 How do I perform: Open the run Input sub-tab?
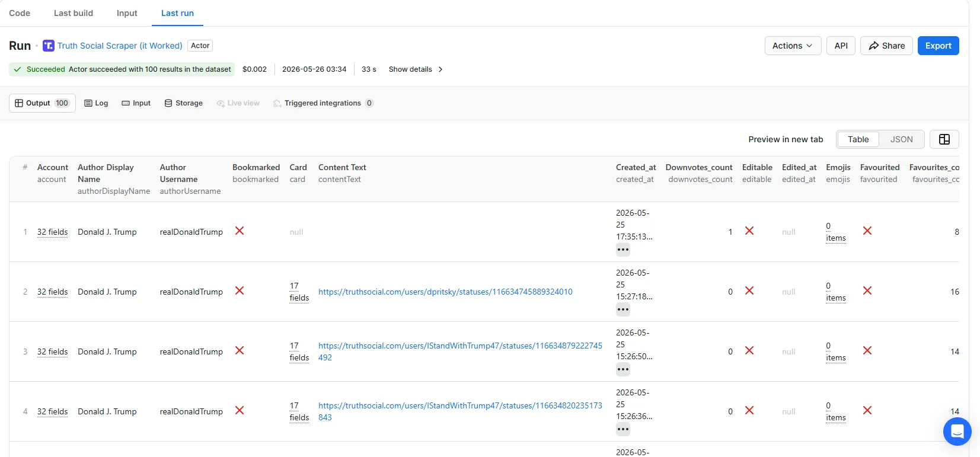coord(136,103)
